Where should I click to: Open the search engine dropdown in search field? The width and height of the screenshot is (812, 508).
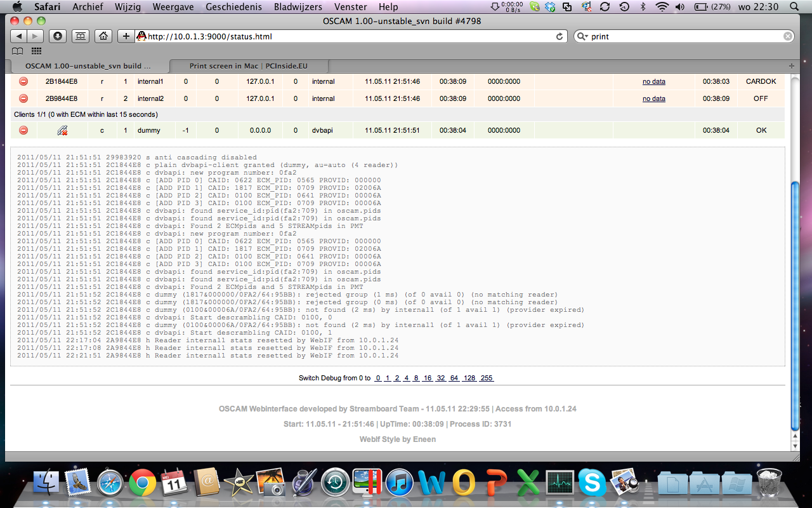(x=582, y=36)
